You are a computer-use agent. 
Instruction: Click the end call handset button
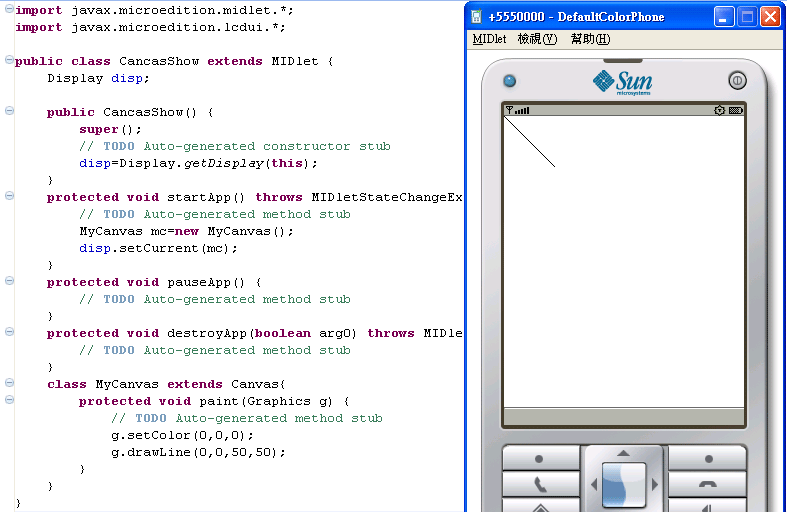coord(708,485)
